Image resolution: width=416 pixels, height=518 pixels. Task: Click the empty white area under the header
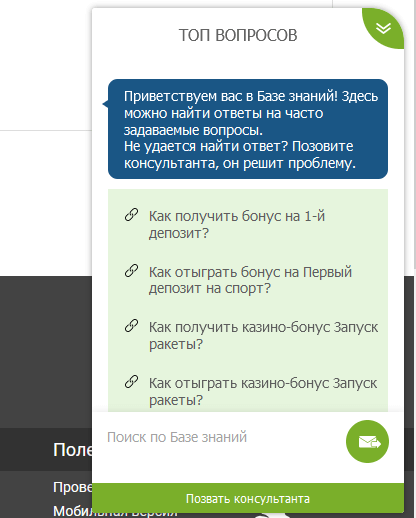[248, 63]
